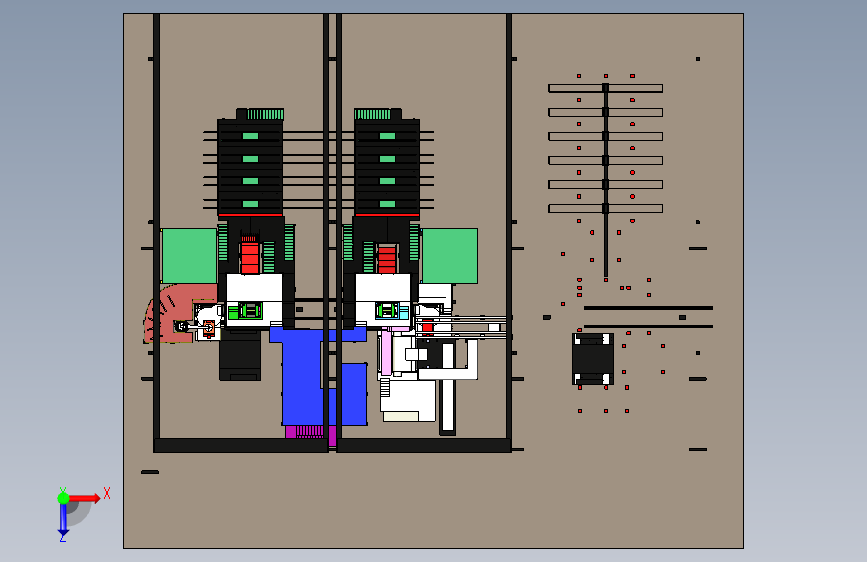Select the magenta part at the model bottom
This screenshot has width=867, height=562.
tap(310, 432)
